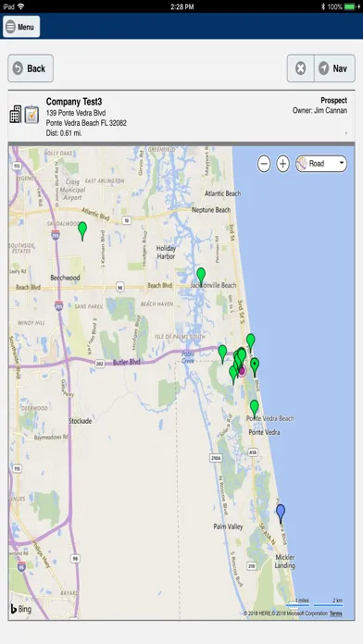Select the green pin with black dot
The height and width of the screenshot is (644, 363).
click(x=255, y=365)
